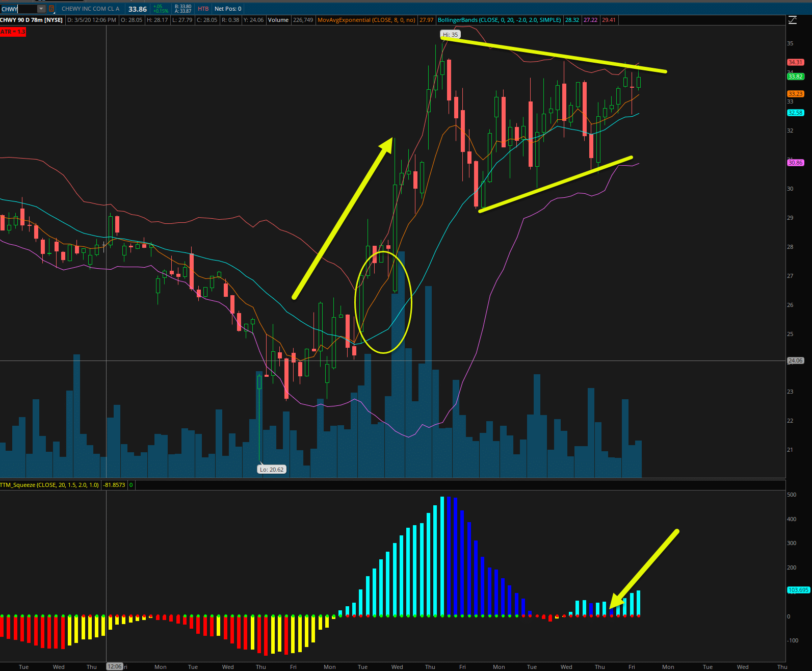812x671 pixels.
Task: Click the R: 0.38 range readout
Action: [230, 20]
